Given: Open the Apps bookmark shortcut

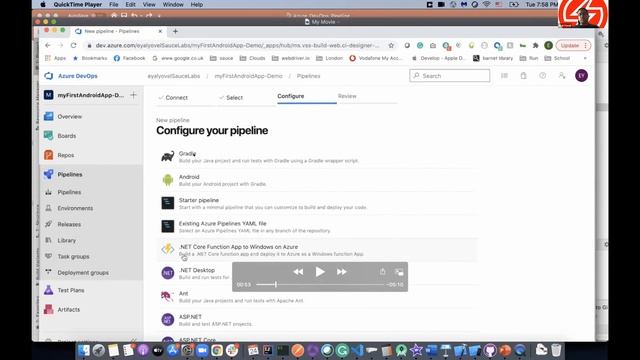Looking at the screenshot, I should 55,58.
